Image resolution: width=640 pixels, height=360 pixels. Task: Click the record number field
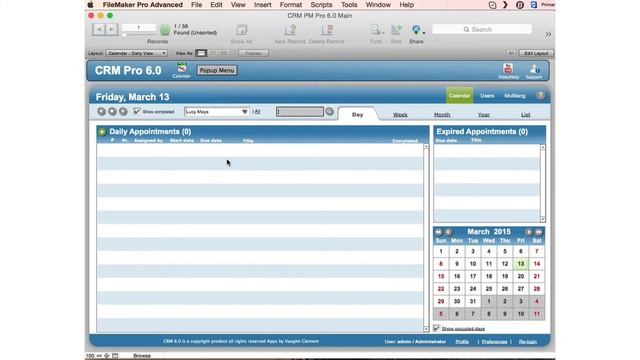pyautogui.click(x=139, y=27)
